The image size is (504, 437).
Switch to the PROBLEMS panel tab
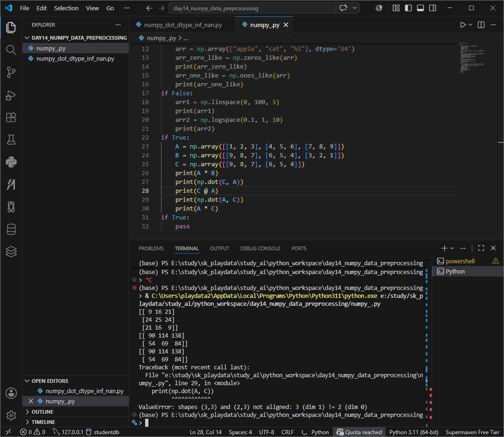[151, 248]
